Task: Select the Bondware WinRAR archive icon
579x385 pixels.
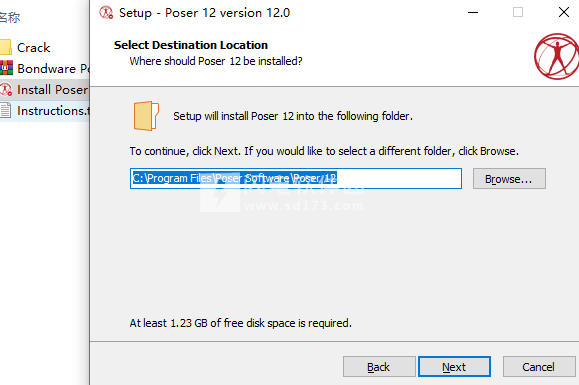Action: click(6, 68)
